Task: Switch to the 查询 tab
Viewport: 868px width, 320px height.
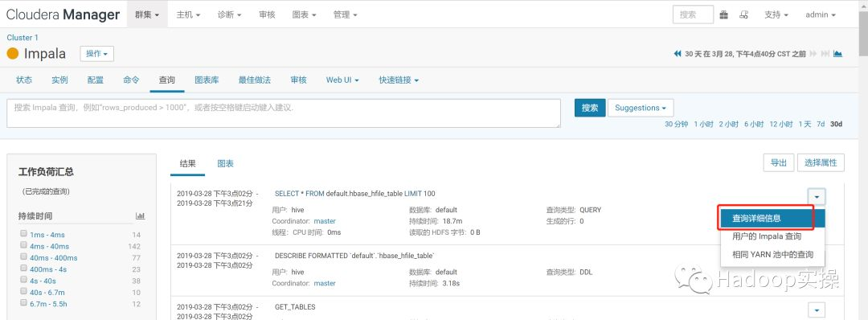Action: pos(166,80)
